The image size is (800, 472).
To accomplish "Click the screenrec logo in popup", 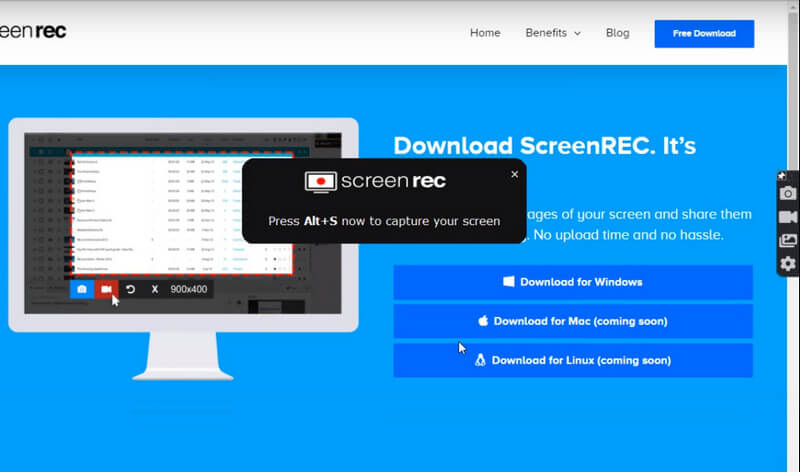I will (375, 182).
